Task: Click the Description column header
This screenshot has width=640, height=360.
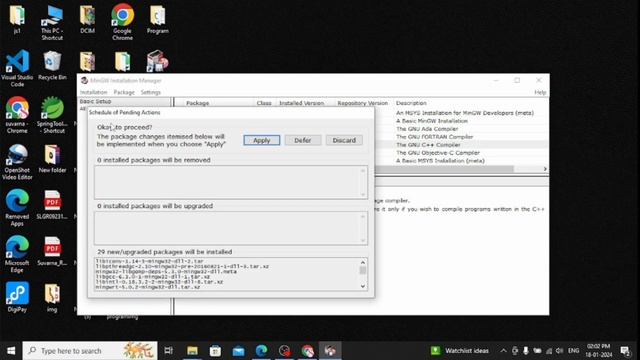Action: click(x=411, y=103)
